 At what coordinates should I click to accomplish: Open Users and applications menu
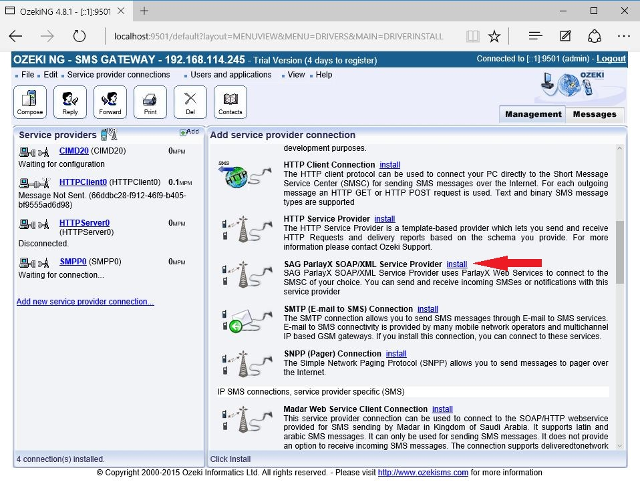click(x=231, y=75)
